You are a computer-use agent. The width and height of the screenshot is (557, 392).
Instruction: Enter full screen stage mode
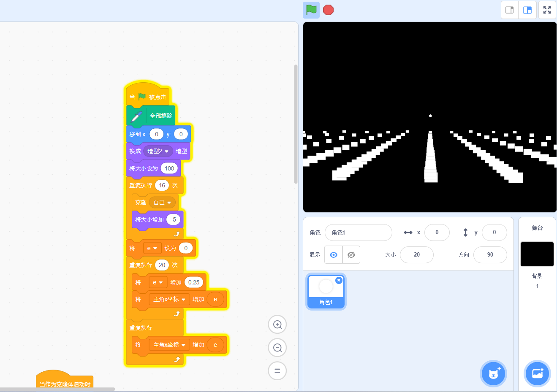click(x=547, y=10)
